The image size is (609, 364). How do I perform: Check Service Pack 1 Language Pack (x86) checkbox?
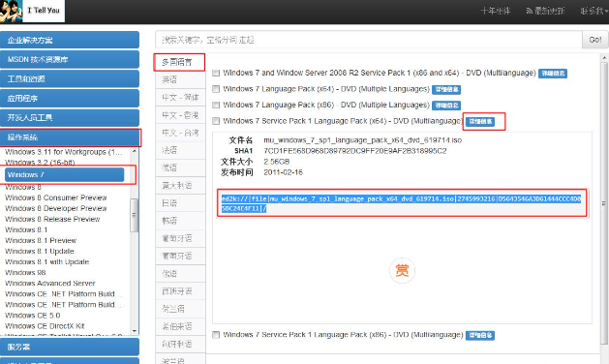tap(216, 335)
